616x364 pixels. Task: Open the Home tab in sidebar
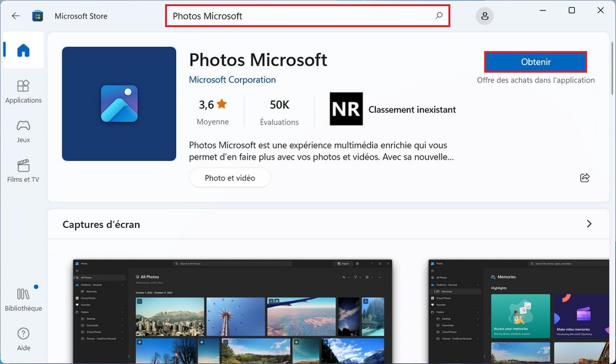[x=23, y=51]
